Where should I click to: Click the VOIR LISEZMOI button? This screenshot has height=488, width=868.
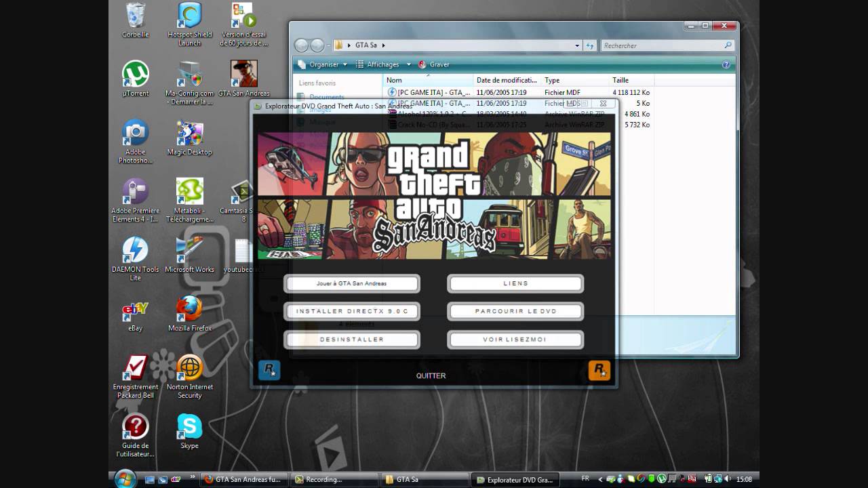coord(515,339)
